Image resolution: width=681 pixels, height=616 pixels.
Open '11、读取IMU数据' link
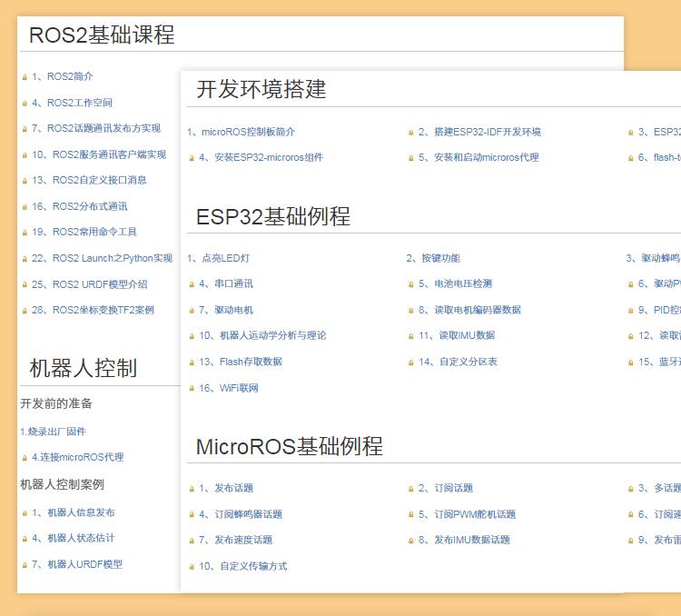pos(457,335)
